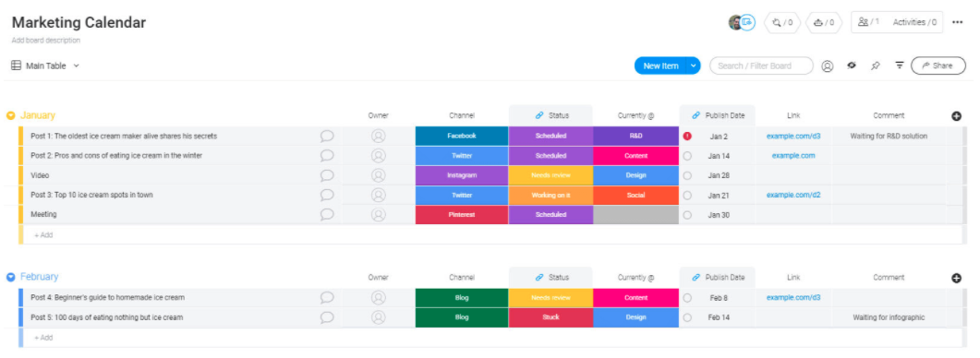Assign owner avatar in Video row
Viewport: 980px width, 358px height.
coord(378,175)
